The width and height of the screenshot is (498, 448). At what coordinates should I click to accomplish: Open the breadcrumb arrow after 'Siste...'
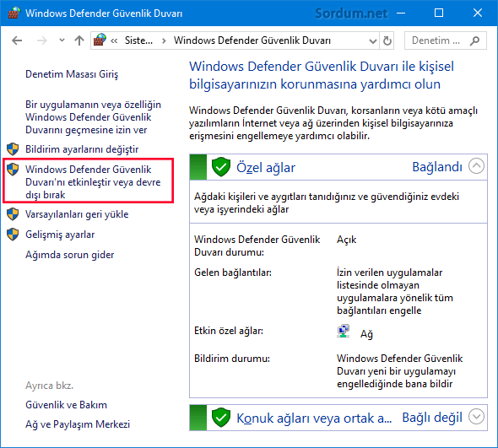pyautogui.click(x=164, y=40)
